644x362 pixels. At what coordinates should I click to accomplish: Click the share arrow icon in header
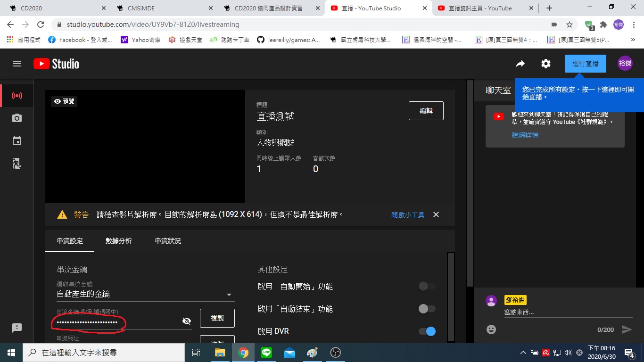pos(520,64)
